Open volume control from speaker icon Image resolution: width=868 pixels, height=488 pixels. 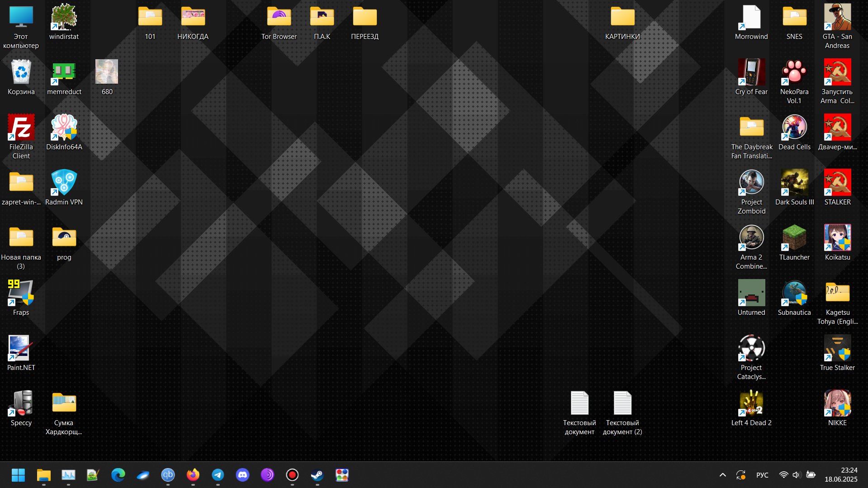coord(797,475)
